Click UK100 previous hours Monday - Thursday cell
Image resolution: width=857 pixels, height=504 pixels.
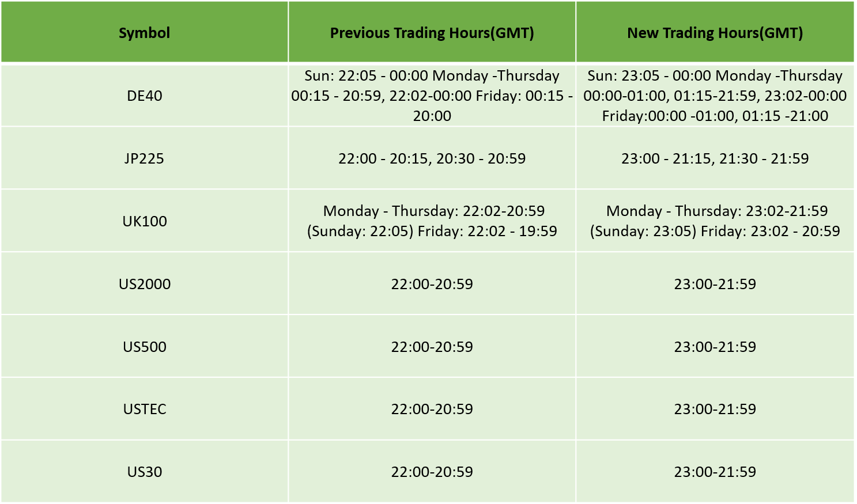(432, 221)
